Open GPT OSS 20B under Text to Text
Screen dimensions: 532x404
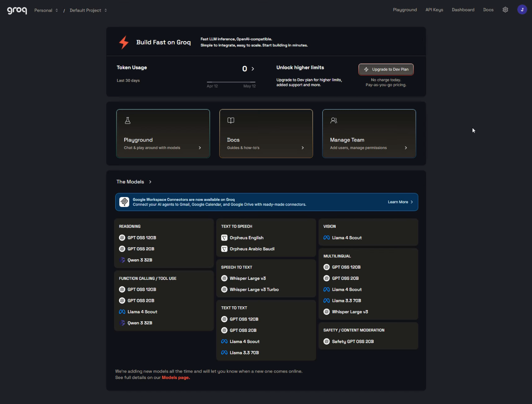(x=243, y=330)
